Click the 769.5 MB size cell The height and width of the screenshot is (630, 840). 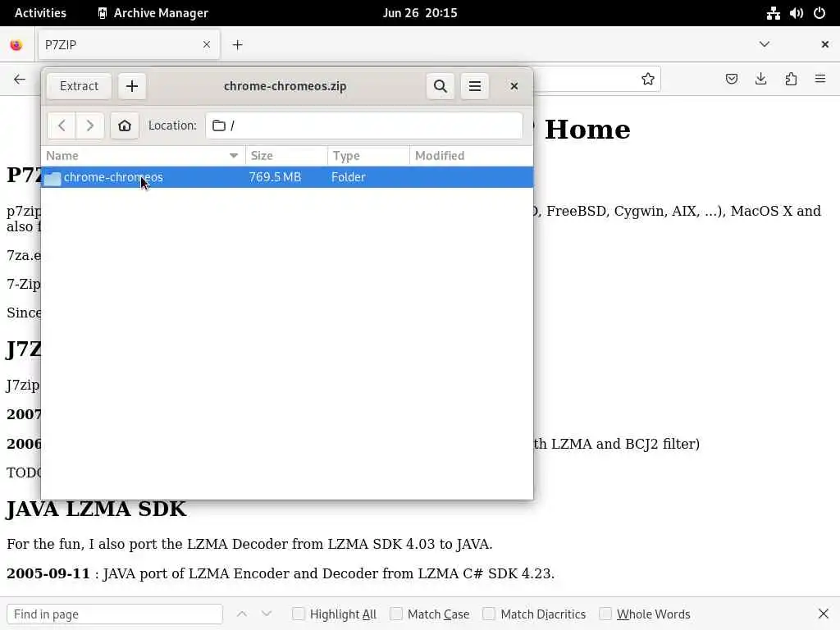[275, 177]
